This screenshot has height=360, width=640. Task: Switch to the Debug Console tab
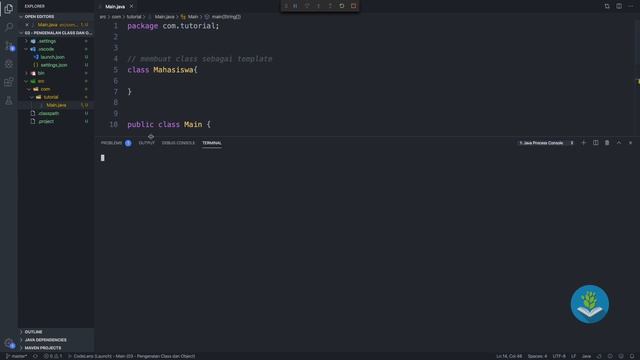pyautogui.click(x=178, y=143)
